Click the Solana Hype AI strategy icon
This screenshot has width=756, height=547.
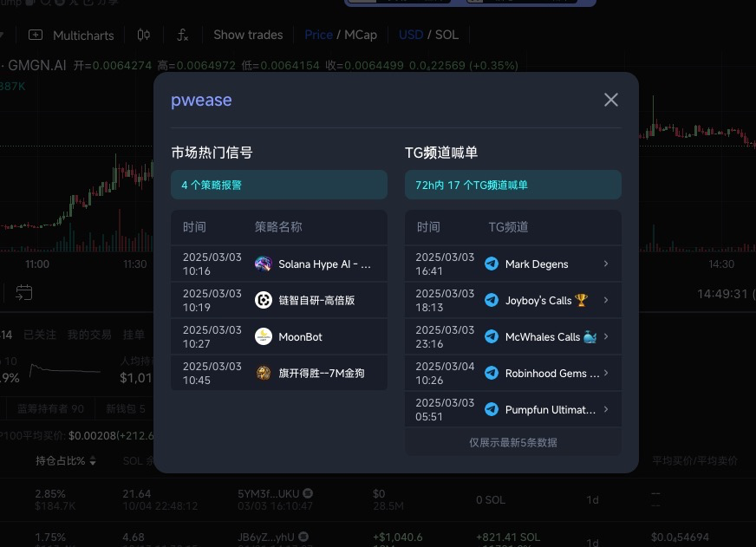tap(264, 264)
